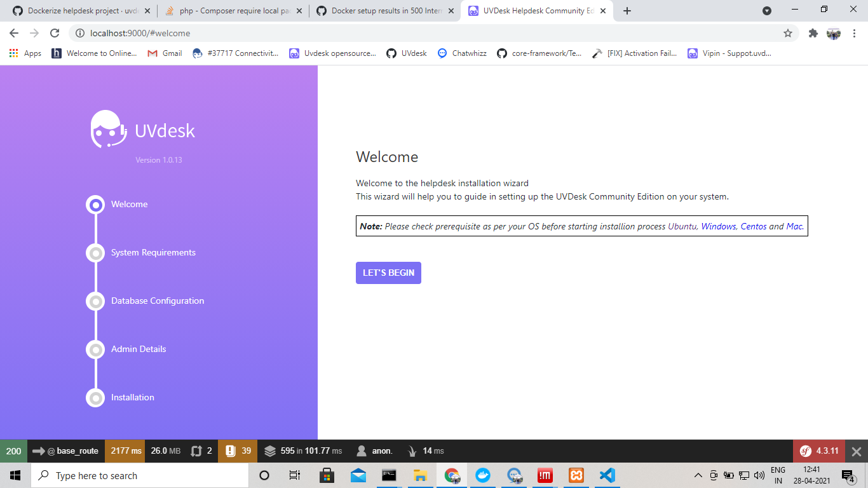Open the Symfony 4.3.11 profiler panel
The image size is (868, 488).
[x=818, y=451]
